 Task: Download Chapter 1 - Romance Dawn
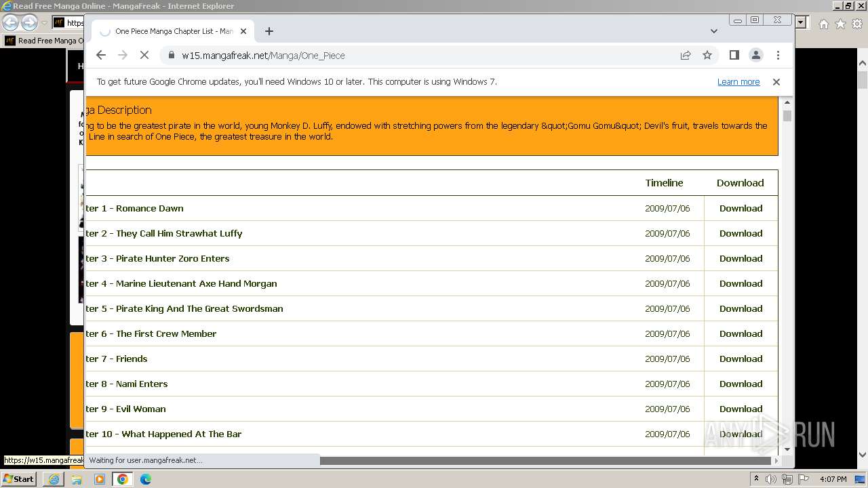(741, 208)
